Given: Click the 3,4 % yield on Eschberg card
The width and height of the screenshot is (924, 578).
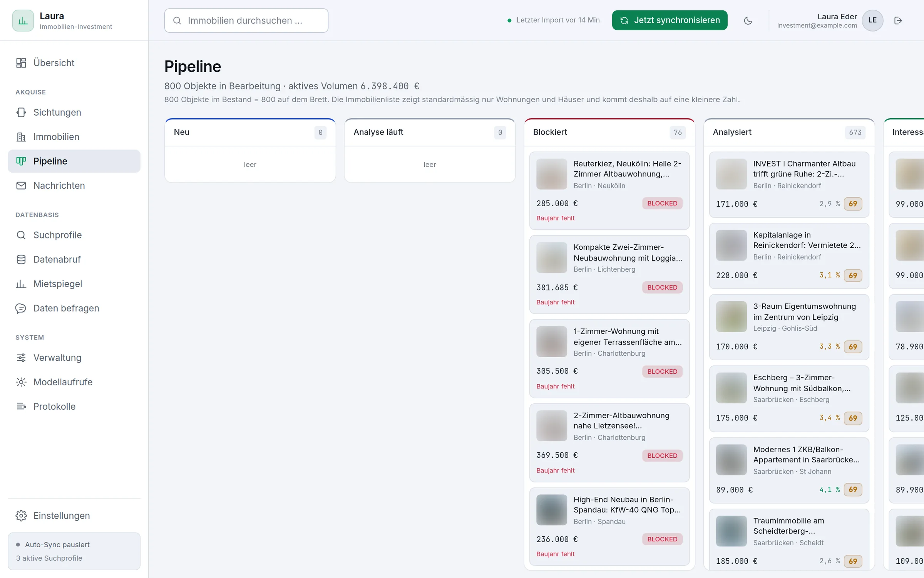Looking at the screenshot, I should click(830, 418).
